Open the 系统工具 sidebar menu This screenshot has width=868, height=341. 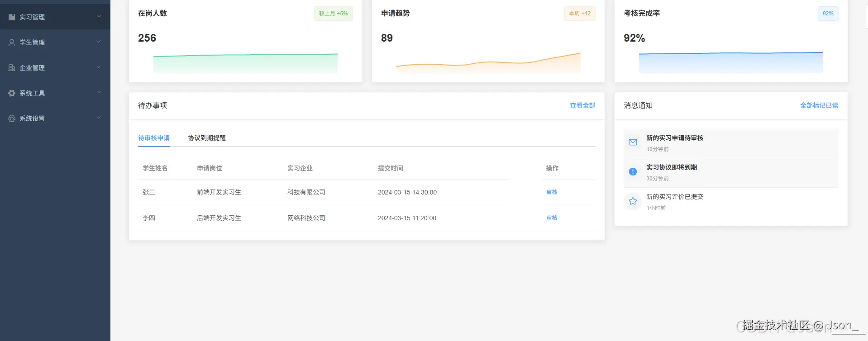coord(55,93)
